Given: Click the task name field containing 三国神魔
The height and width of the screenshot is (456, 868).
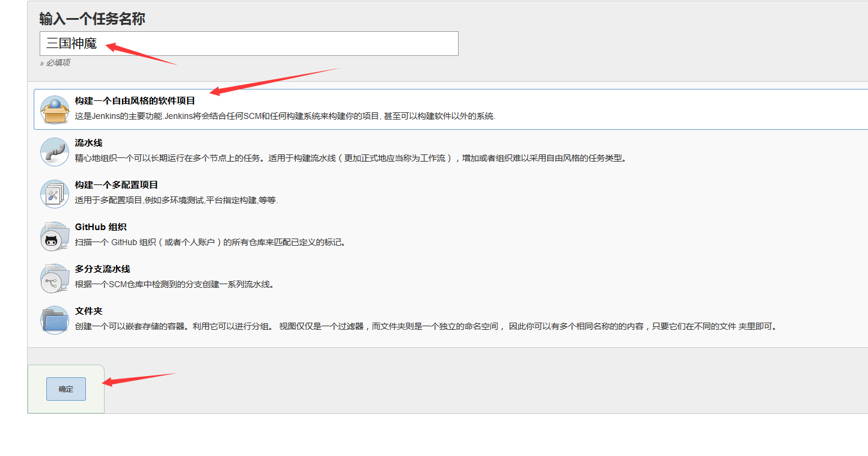Looking at the screenshot, I should 249,44.
